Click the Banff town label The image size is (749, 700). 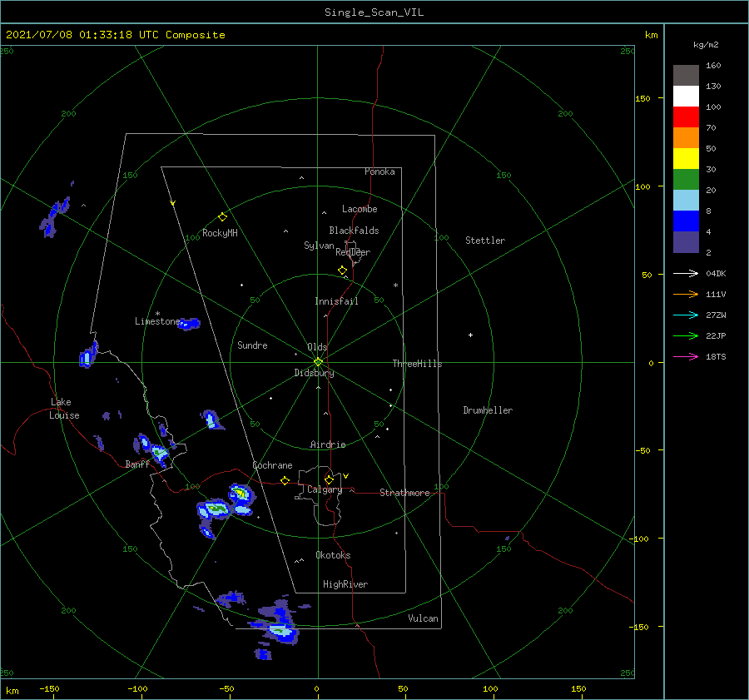click(x=137, y=464)
